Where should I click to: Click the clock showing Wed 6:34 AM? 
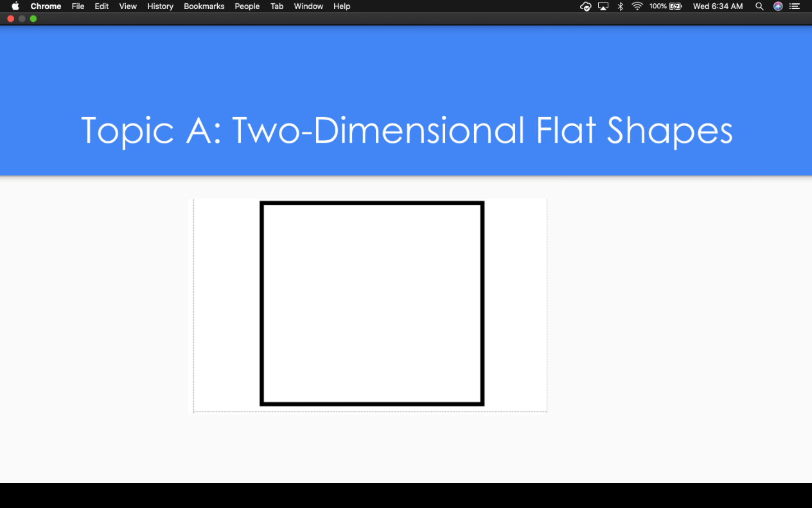[718, 6]
